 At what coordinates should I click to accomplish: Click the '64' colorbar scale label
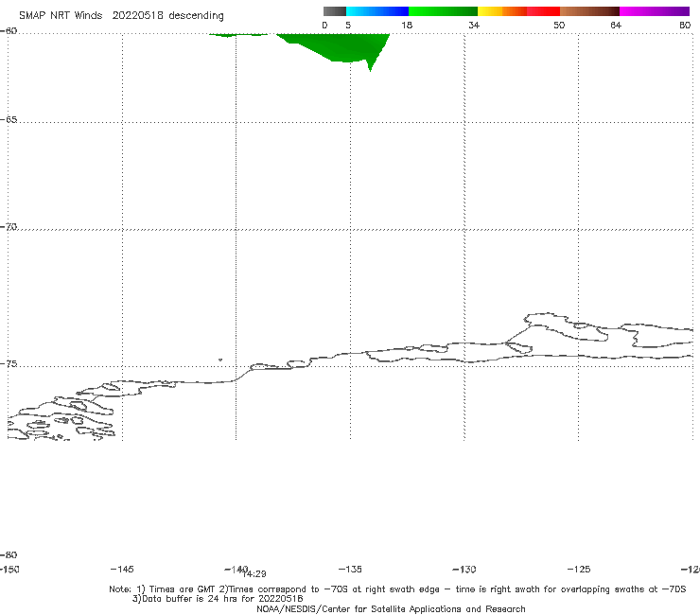coord(616,25)
